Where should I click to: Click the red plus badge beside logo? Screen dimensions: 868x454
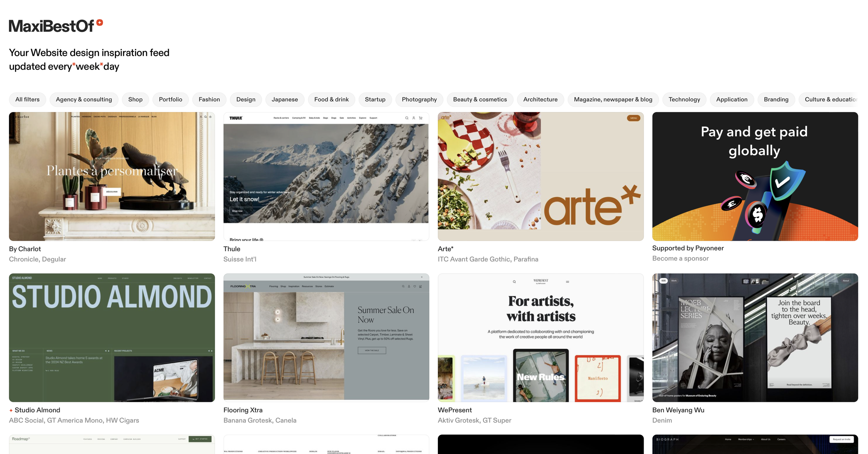[x=100, y=23]
